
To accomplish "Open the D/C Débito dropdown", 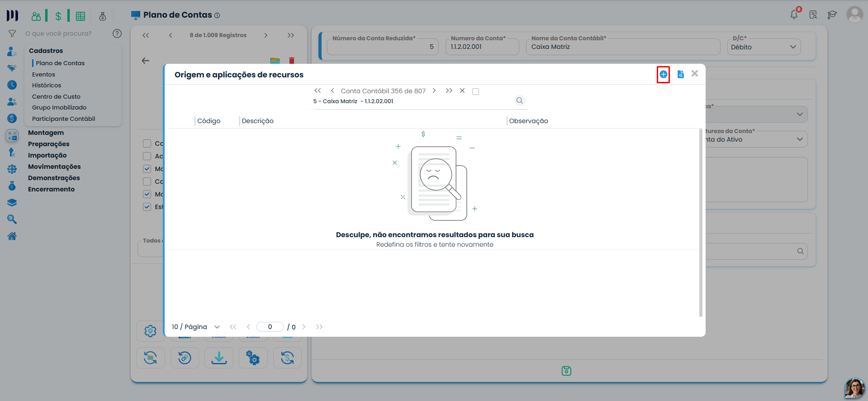I will click(764, 47).
